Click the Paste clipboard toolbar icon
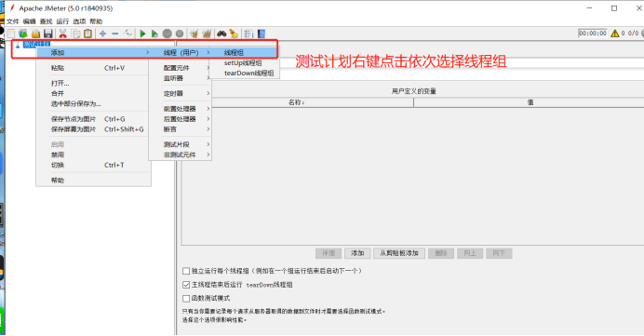 coord(87,34)
